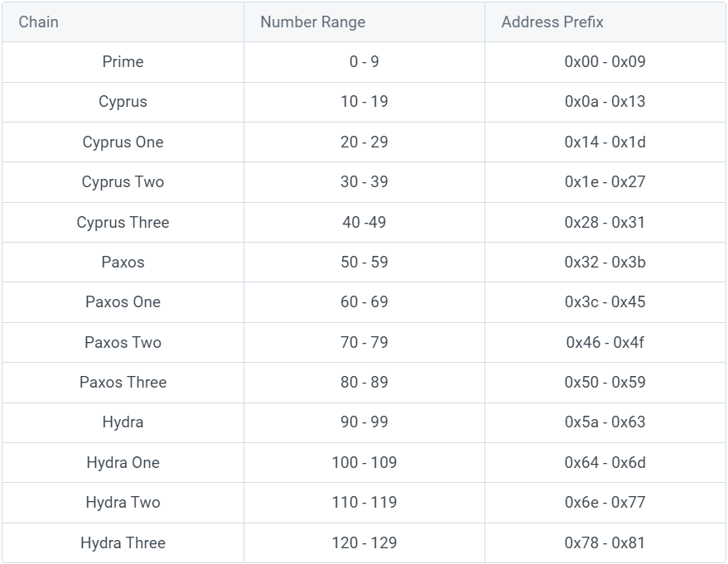This screenshot has width=728, height=564.
Task: Click the Address Prefix column header
Action: click(552, 22)
